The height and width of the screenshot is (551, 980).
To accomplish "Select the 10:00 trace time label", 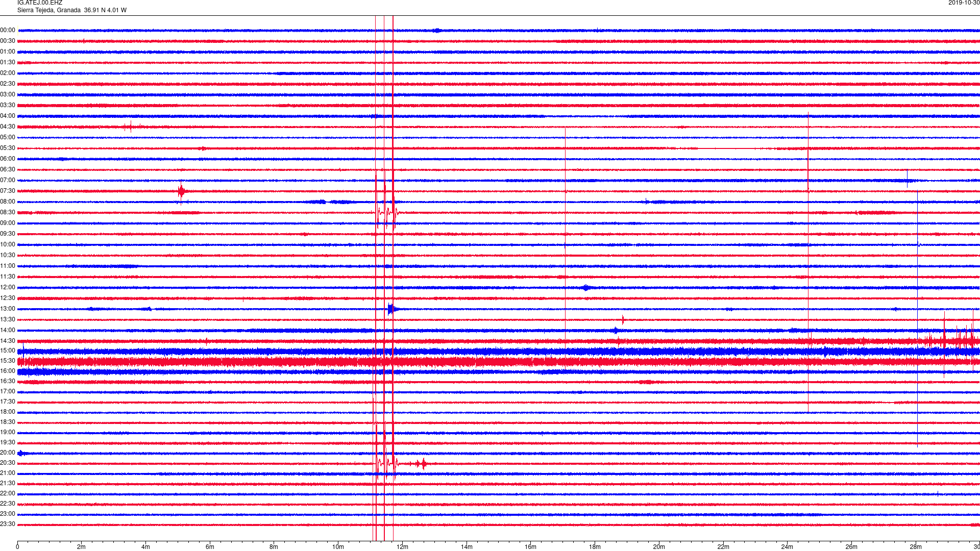I will 8,244.
